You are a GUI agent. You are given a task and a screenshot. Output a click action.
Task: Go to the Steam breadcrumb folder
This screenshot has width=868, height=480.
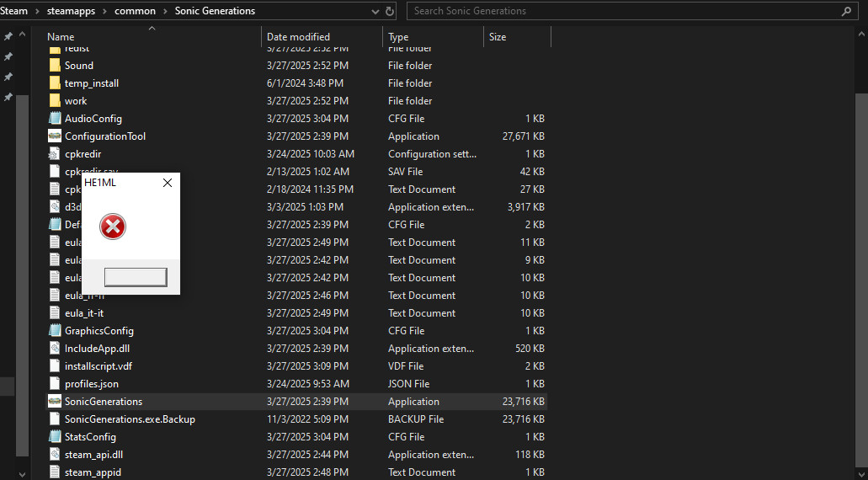click(x=13, y=11)
